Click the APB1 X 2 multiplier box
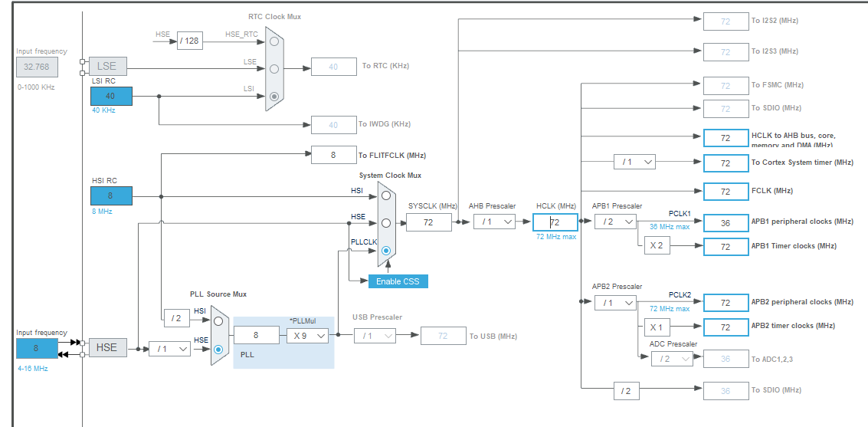 657,246
